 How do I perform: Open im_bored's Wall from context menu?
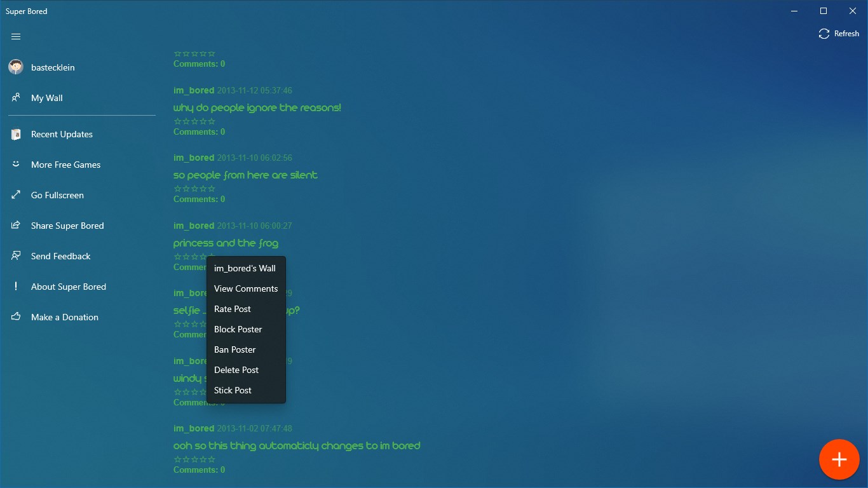(x=245, y=268)
